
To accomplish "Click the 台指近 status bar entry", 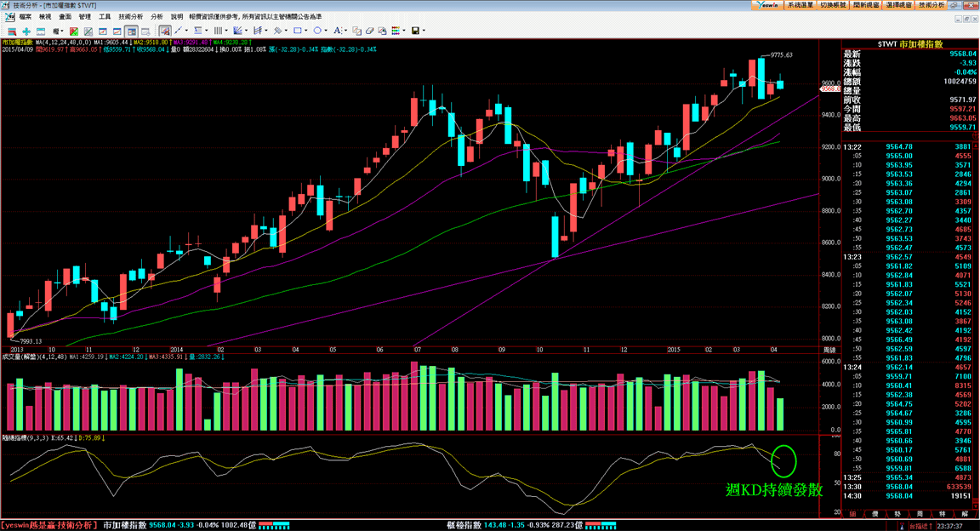I will click(x=920, y=527).
